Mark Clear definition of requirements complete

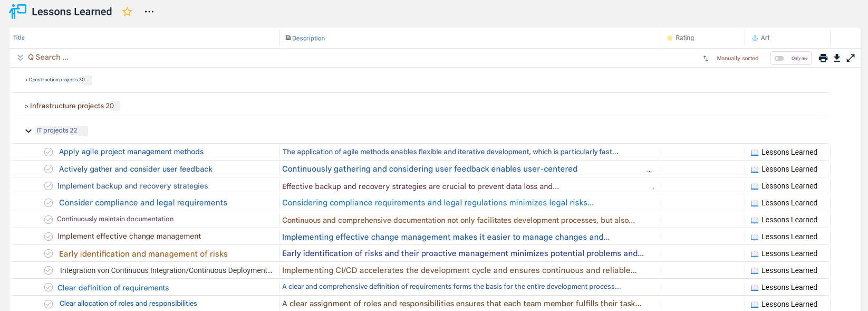click(49, 288)
